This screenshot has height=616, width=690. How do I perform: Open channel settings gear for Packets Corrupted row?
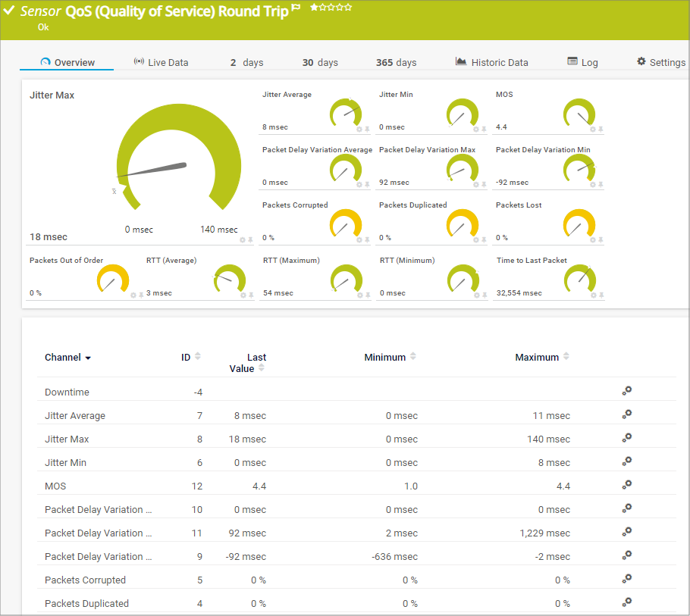click(626, 579)
